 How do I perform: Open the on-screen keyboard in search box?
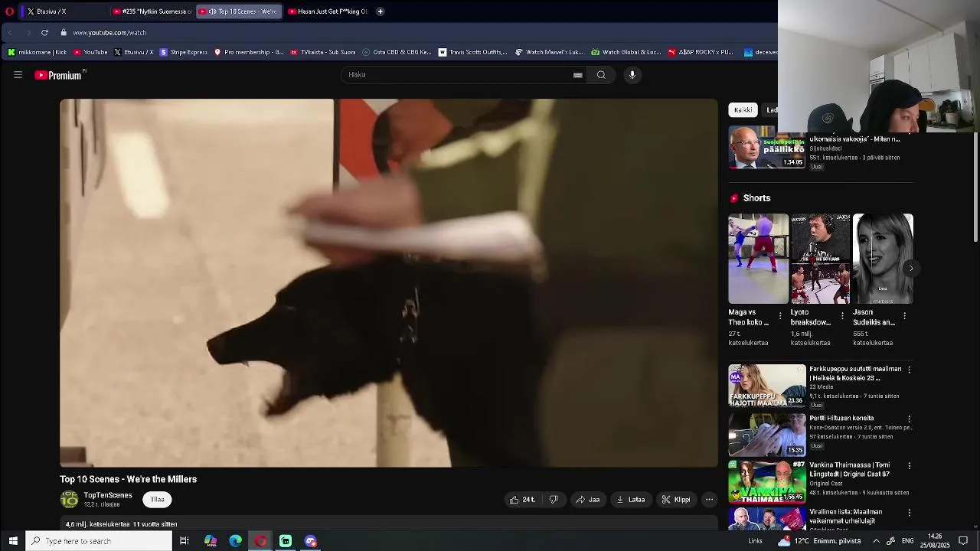click(578, 75)
